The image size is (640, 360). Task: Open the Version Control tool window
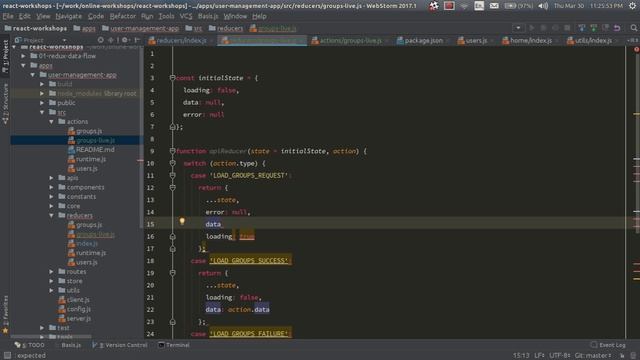coord(120,345)
